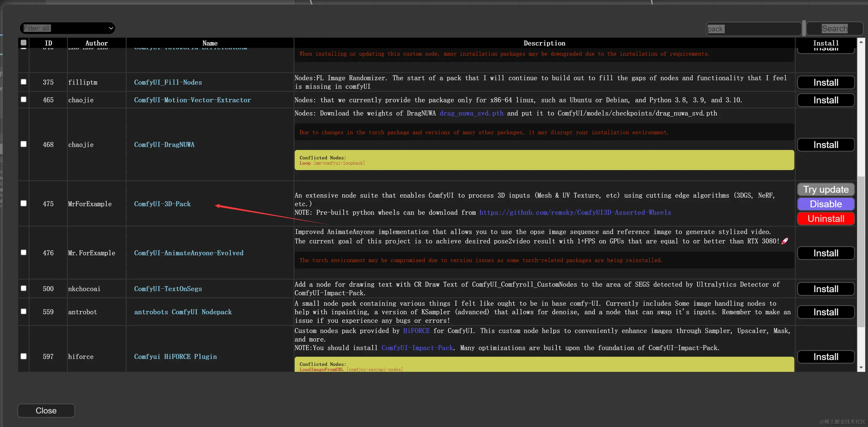This screenshot has height=427, width=868.
Task: Open the ComfyUI3D-Assorted-Wheels GitHub link
Action: [x=575, y=212]
